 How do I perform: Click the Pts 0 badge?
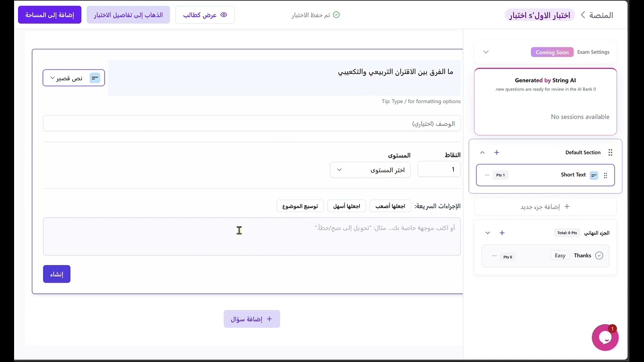point(508,257)
